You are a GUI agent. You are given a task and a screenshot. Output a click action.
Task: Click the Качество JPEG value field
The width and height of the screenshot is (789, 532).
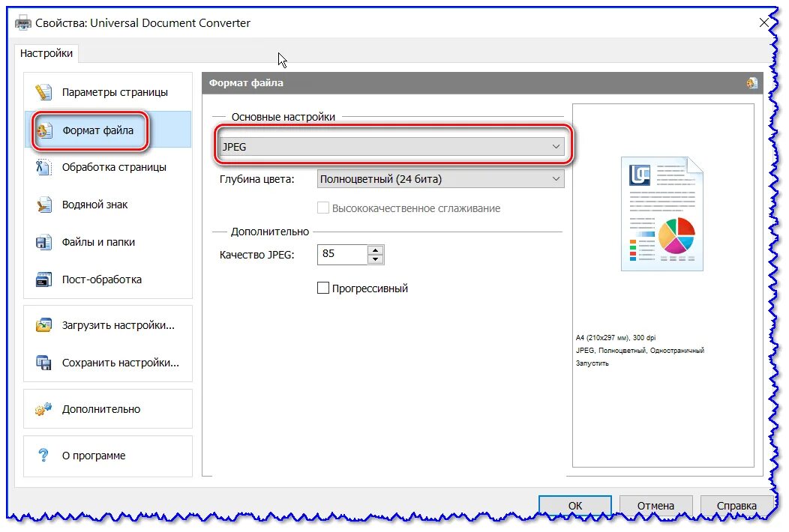click(342, 255)
